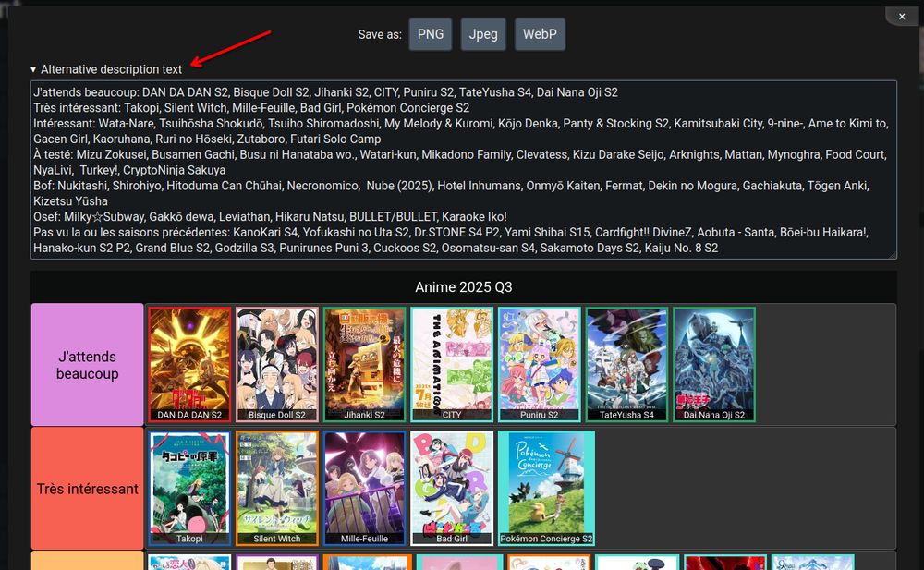Image resolution: width=924 pixels, height=570 pixels.
Task: Save the tier list as PNG
Action: click(431, 34)
